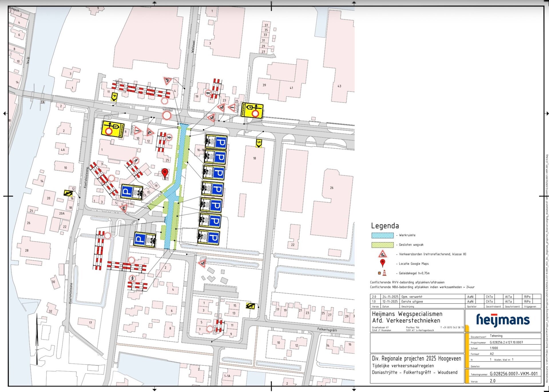Click the traffic cone icon in the legend
This screenshot has height=392, width=549.
click(384, 273)
